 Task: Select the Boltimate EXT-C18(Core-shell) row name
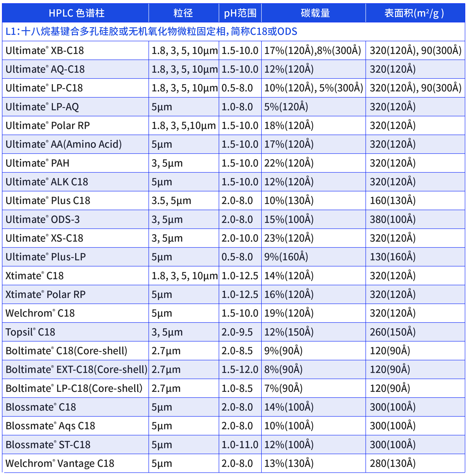coord(77,369)
